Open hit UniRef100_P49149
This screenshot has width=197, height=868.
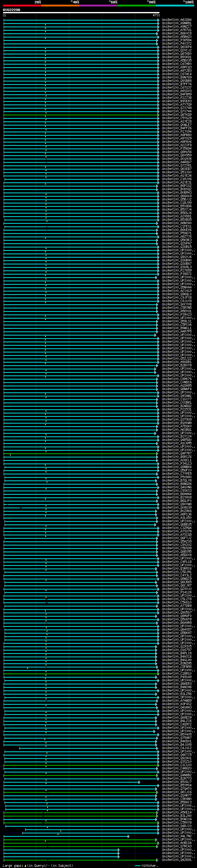[177, 677]
